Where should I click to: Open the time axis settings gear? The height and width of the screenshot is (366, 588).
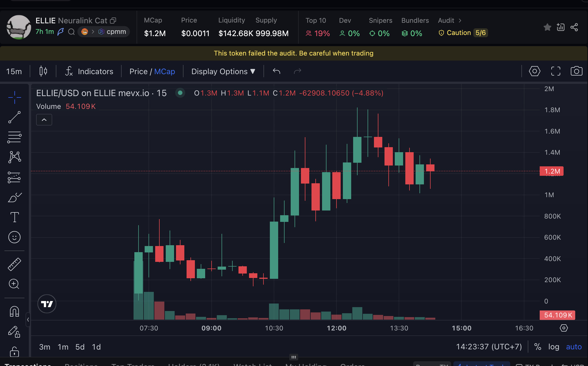coord(564,328)
